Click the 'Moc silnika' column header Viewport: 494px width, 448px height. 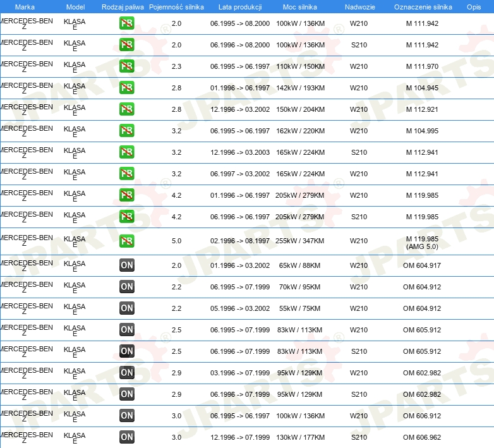point(299,7)
